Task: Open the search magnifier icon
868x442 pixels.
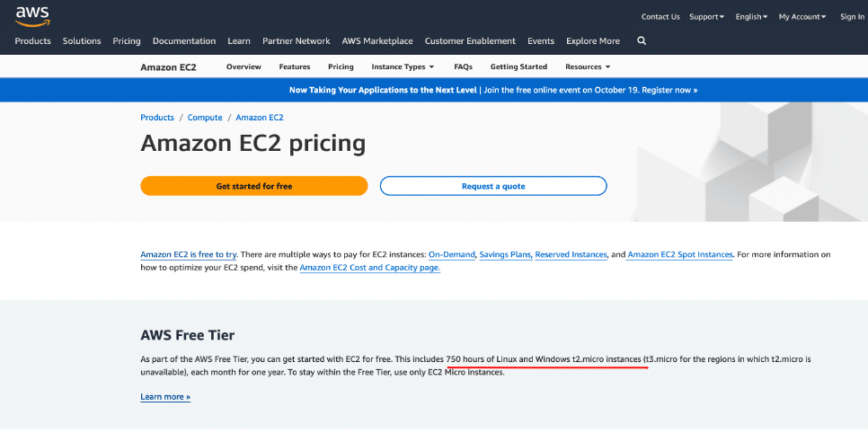Action: (642, 40)
